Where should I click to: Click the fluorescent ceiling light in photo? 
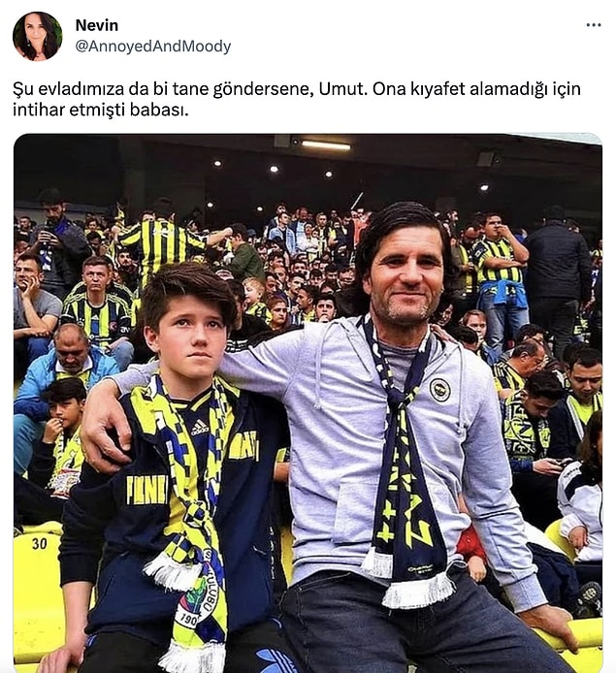(326, 145)
